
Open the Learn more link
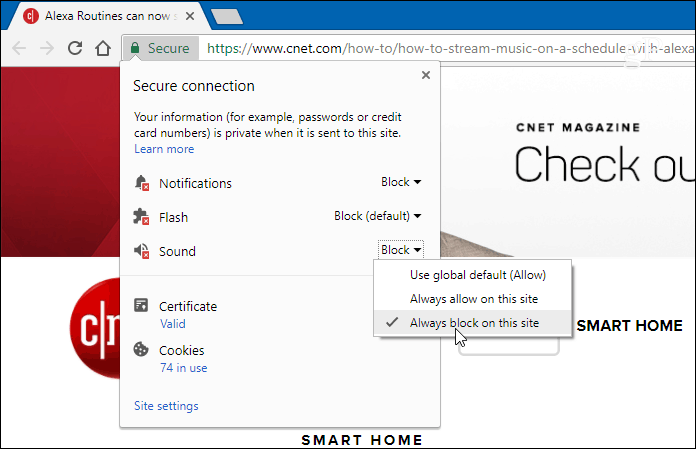click(164, 149)
